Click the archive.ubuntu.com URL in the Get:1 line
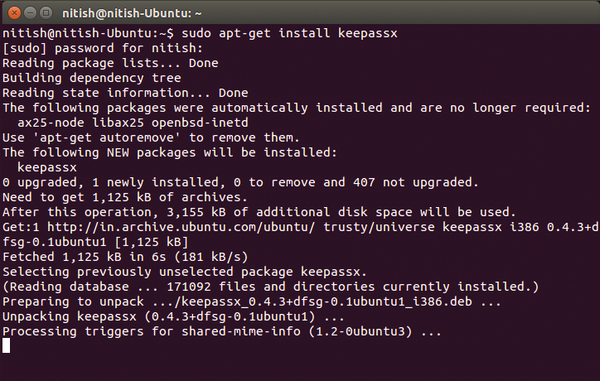The height and width of the screenshot is (381, 600). coord(181,227)
